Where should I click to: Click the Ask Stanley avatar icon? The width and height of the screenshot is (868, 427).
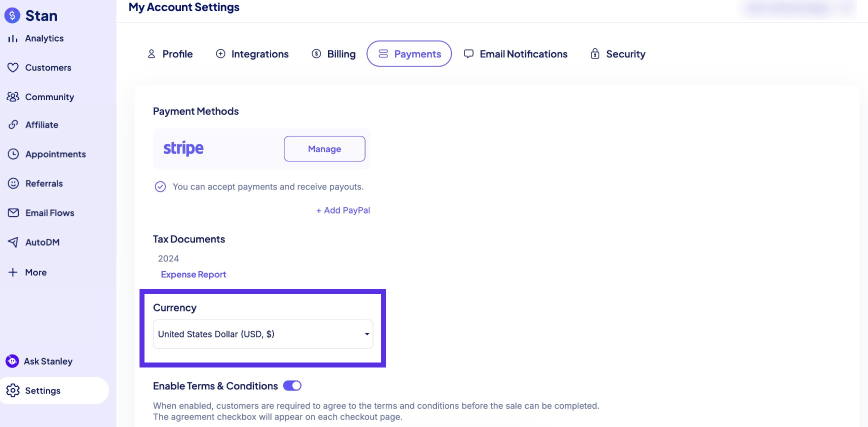point(12,361)
